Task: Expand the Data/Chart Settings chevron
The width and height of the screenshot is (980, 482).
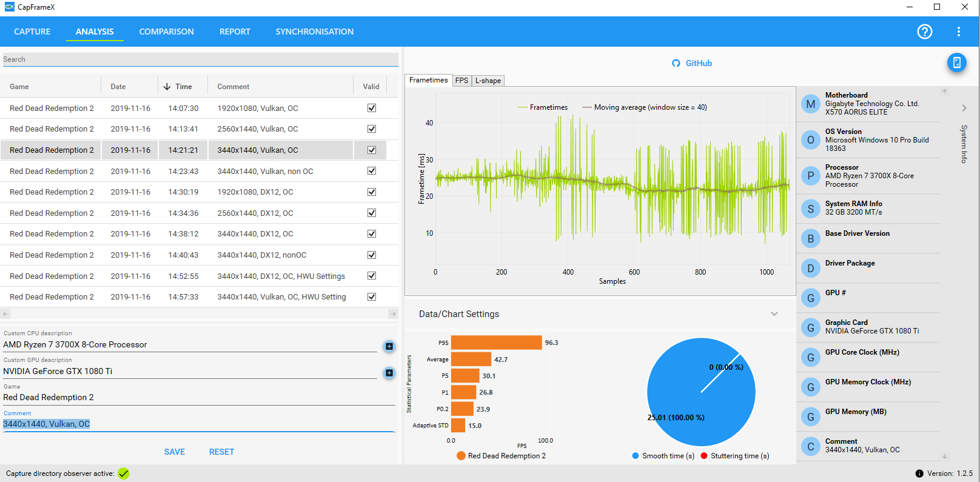Action: click(774, 314)
